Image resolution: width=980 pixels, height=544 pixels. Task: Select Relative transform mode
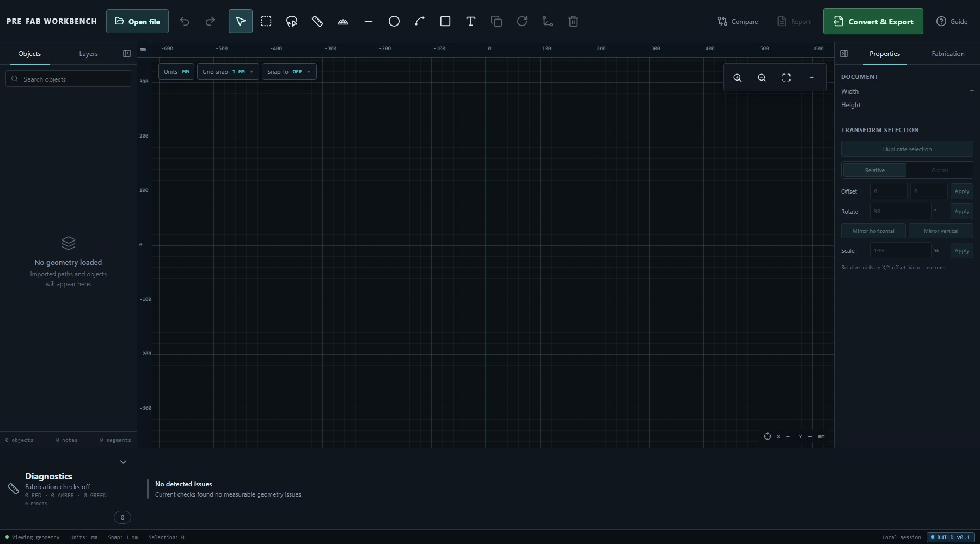[x=875, y=170]
